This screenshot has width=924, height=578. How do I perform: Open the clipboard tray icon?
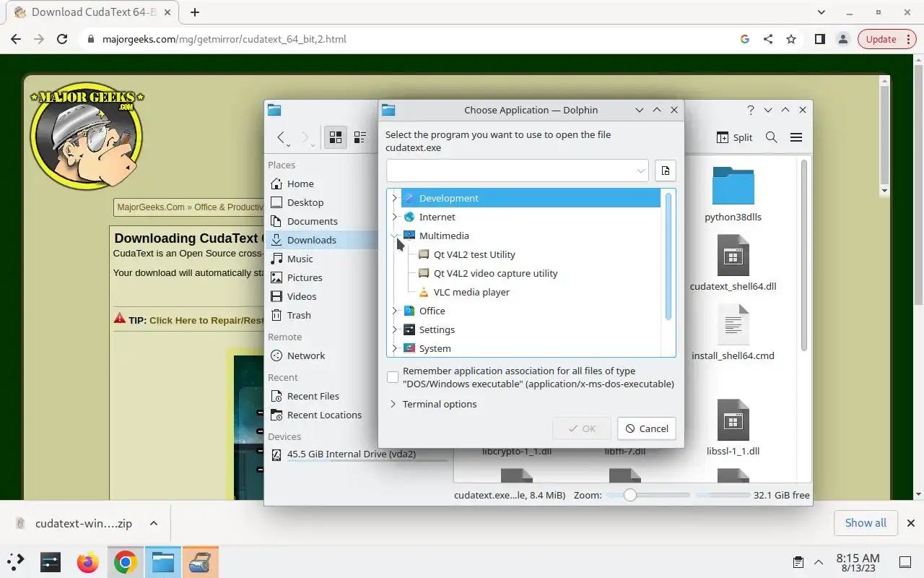pos(798,562)
